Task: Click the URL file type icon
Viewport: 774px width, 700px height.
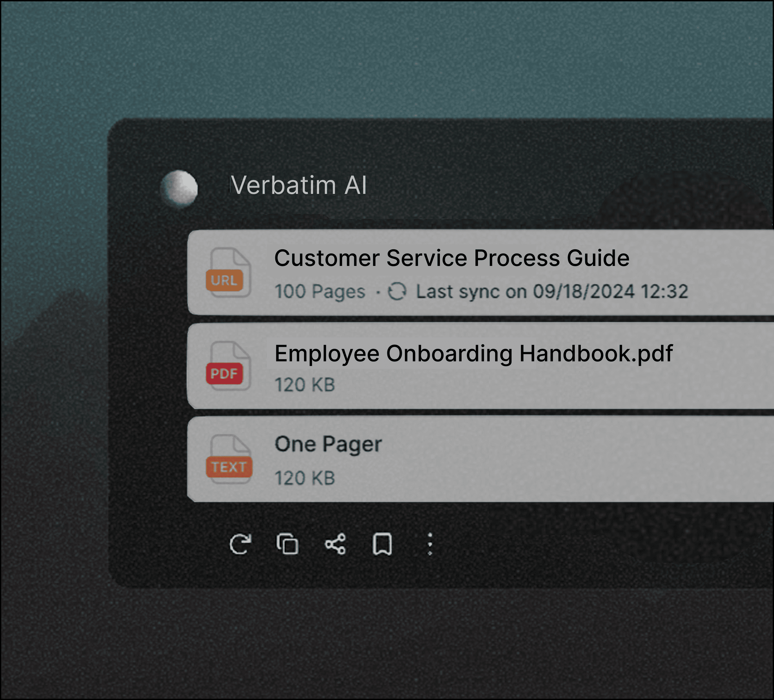Action: pyautogui.click(x=229, y=273)
